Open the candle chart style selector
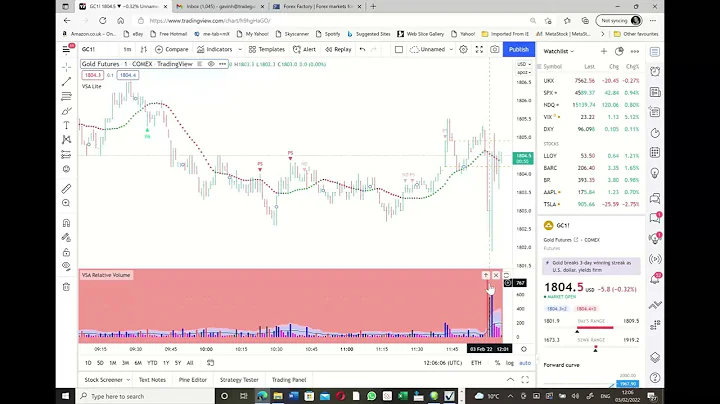Image resolution: width=720 pixels, height=404 pixels. point(144,50)
